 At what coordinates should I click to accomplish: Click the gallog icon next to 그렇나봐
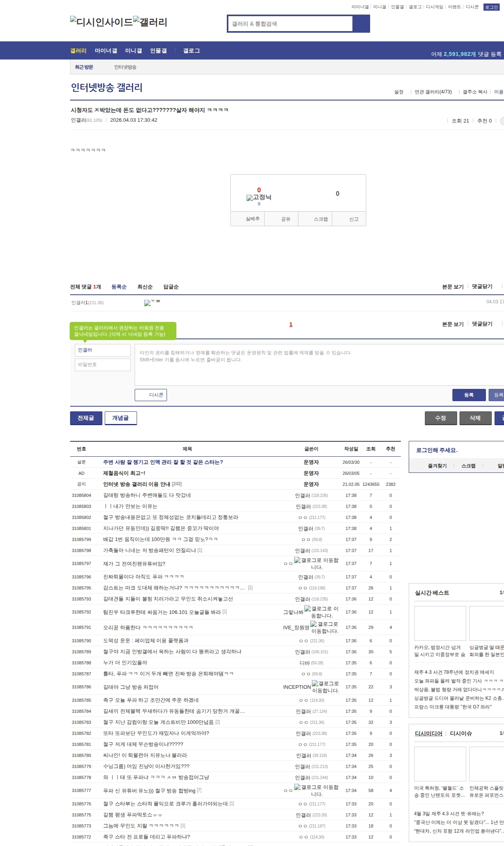[308, 609]
